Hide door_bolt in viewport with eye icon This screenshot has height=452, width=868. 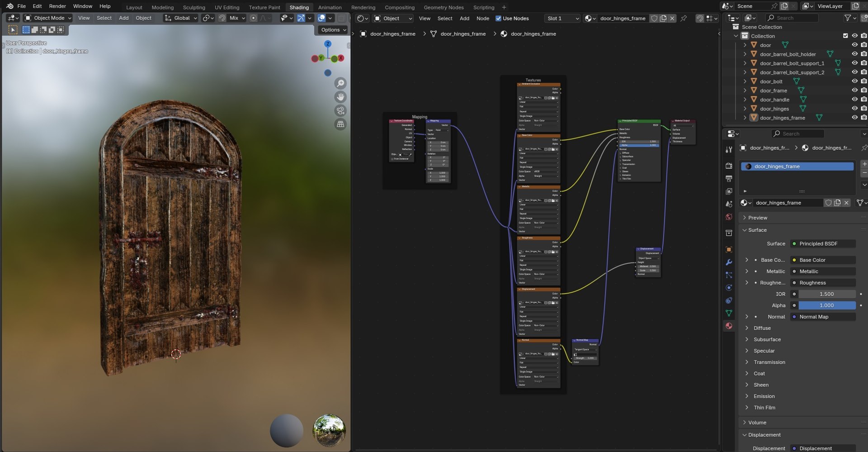tap(854, 81)
